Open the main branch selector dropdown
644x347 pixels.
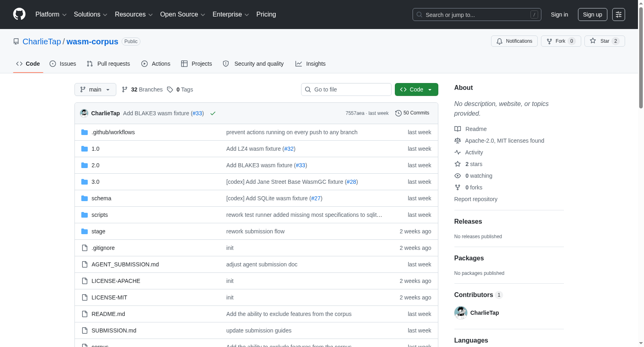click(95, 89)
